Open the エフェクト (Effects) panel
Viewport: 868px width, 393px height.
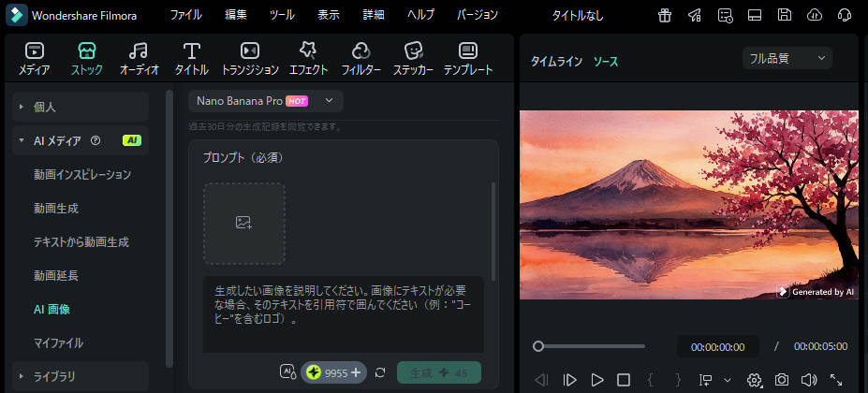click(x=308, y=59)
